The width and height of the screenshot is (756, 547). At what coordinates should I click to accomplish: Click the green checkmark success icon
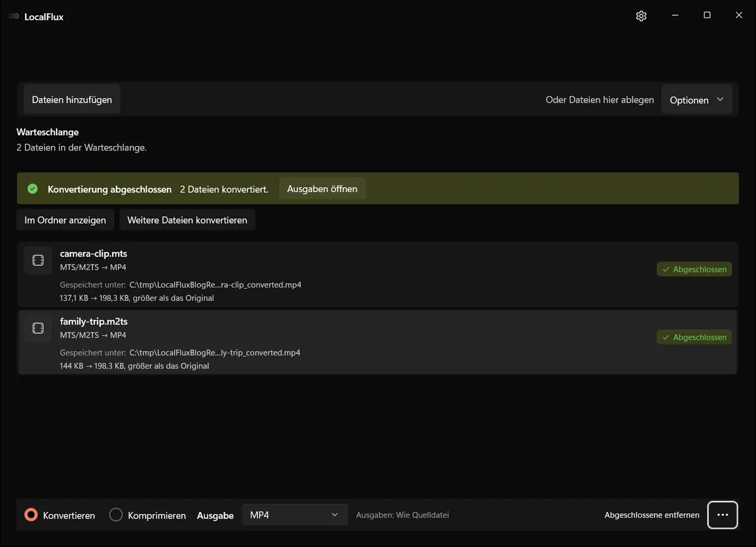[x=33, y=189]
